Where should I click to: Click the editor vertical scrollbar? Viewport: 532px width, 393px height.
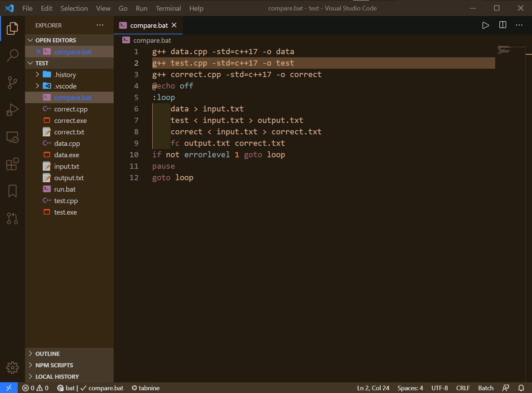pyautogui.click(x=529, y=214)
